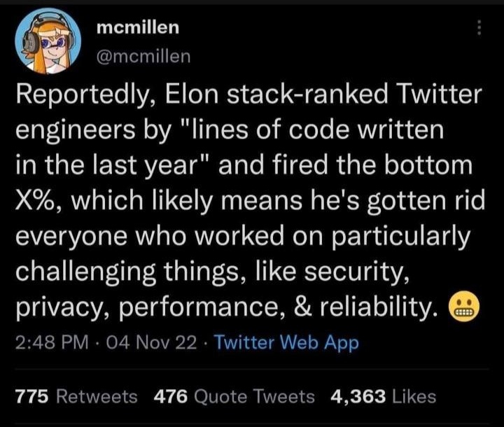The image size is (504, 427).
Task: Open the bold mcmillen display name
Action: 138,27
